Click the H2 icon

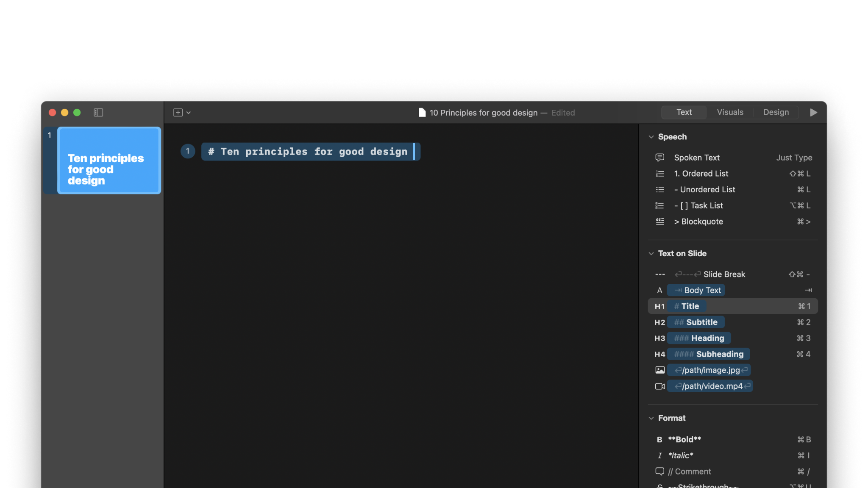pos(659,322)
